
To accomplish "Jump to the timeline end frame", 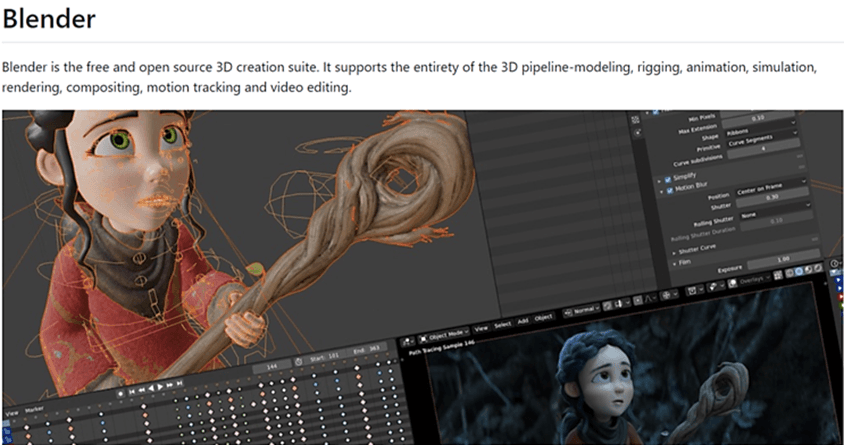I will tap(180, 381).
